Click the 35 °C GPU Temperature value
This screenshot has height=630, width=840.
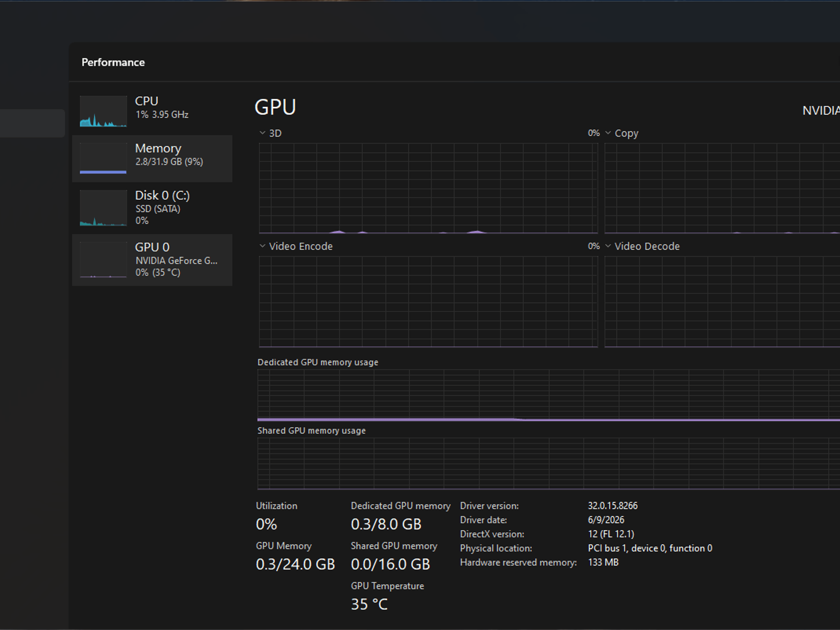coord(369,604)
